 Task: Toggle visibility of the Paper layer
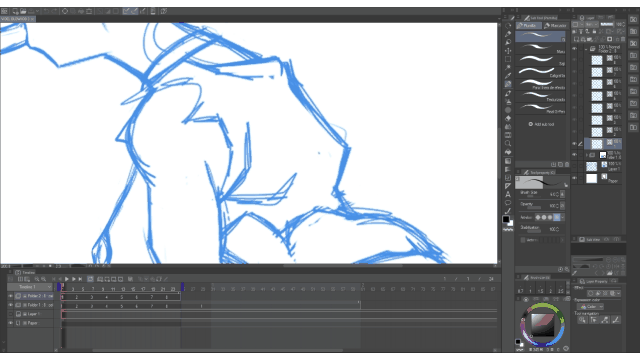point(575,178)
